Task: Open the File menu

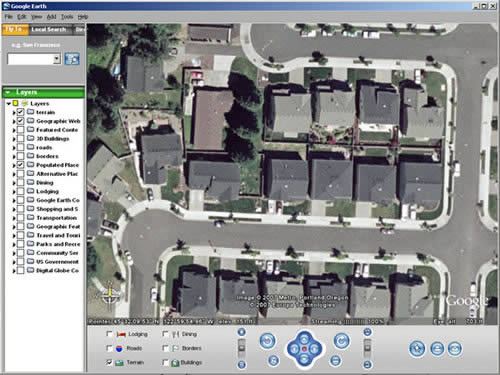Action: (x=8, y=17)
